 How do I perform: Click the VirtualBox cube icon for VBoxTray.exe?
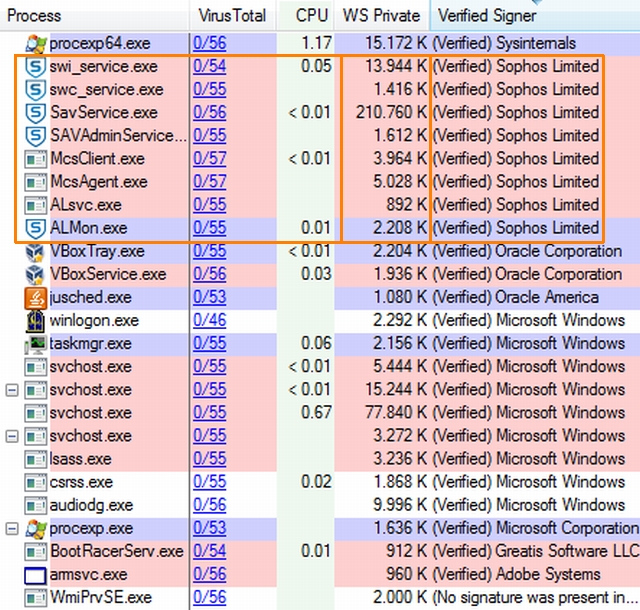tap(35, 252)
